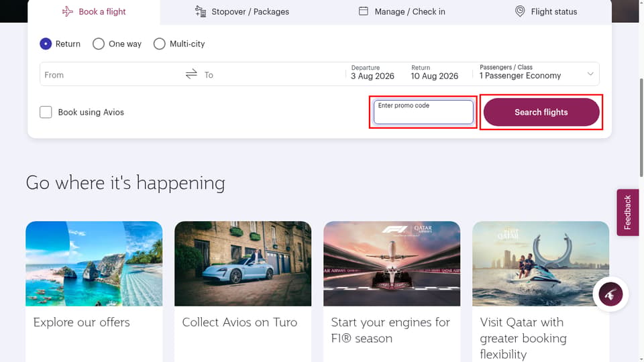Expand the Passengers / Class dropdown
Viewport: 644px width, 362px height.
click(x=536, y=72)
